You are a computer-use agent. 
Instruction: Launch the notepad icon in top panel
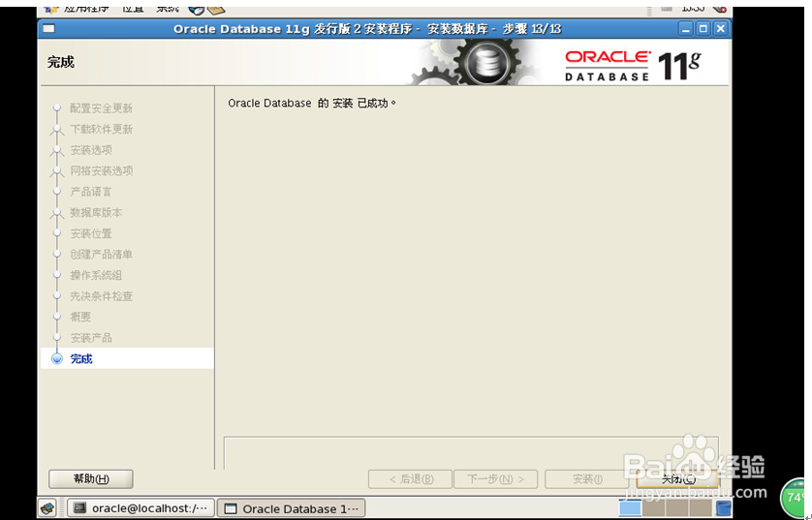pyautogui.click(x=216, y=10)
